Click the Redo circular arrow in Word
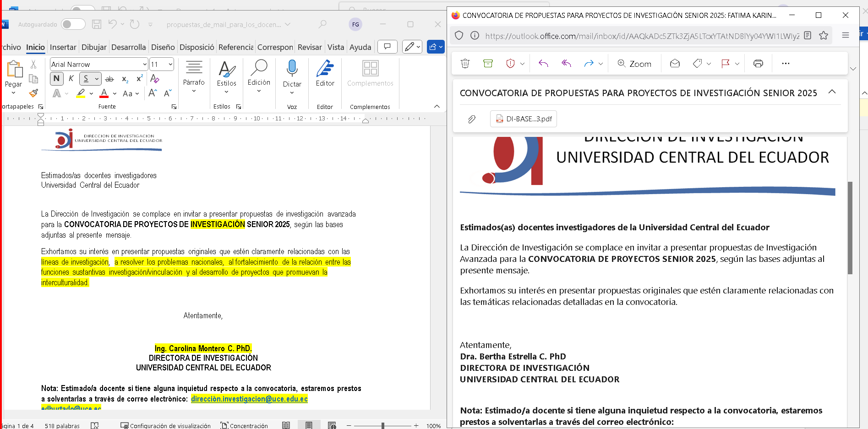 (134, 24)
